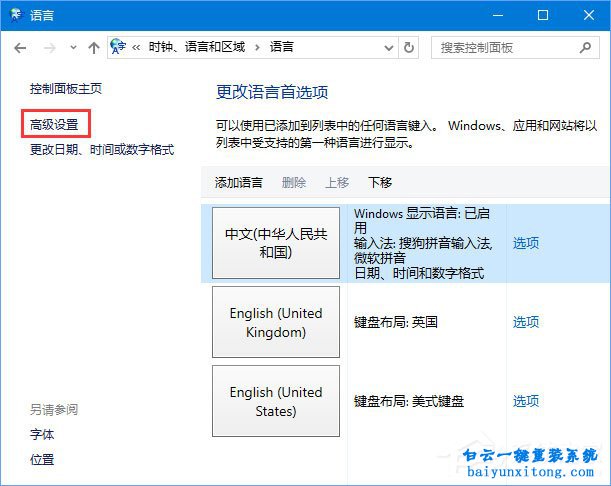Click the globe icon in address bar
The image size is (611, 486).
(118, 47)
